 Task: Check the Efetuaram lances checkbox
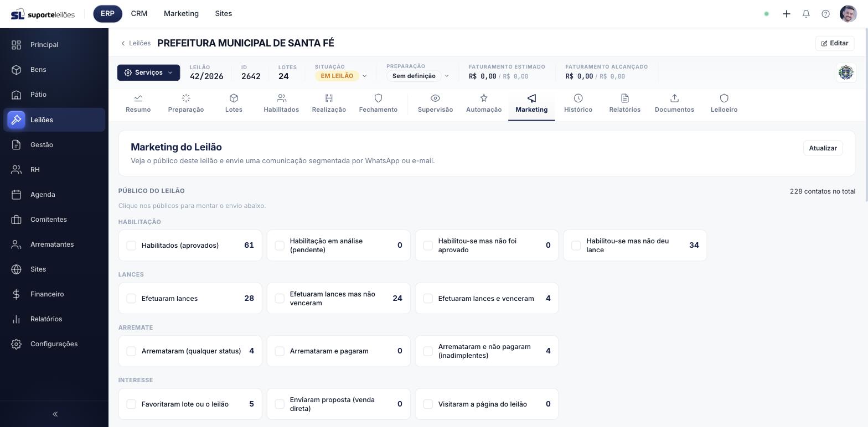[x=131, y=299]
